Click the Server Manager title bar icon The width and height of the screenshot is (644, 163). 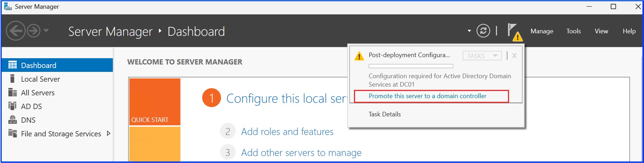point(8,6)
